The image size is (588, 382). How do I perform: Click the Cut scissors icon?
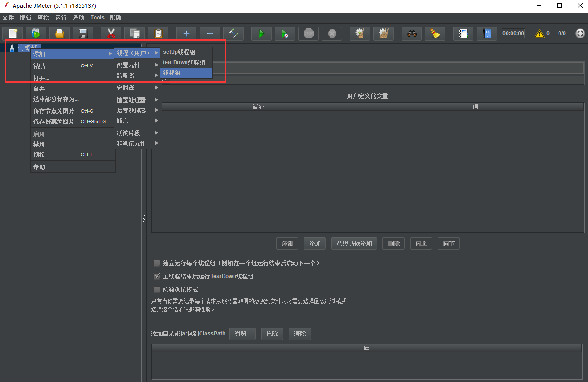point(111,33)
